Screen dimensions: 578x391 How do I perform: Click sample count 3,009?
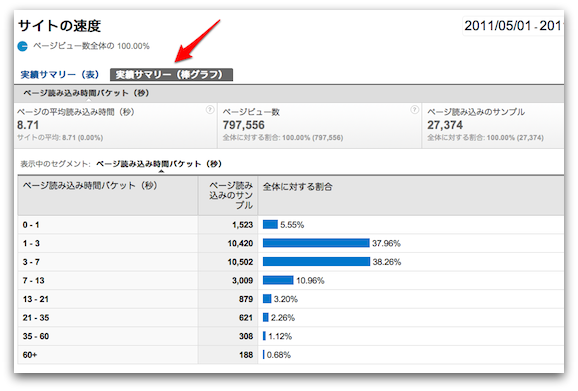pyautogui.click(x=243, y=280)
